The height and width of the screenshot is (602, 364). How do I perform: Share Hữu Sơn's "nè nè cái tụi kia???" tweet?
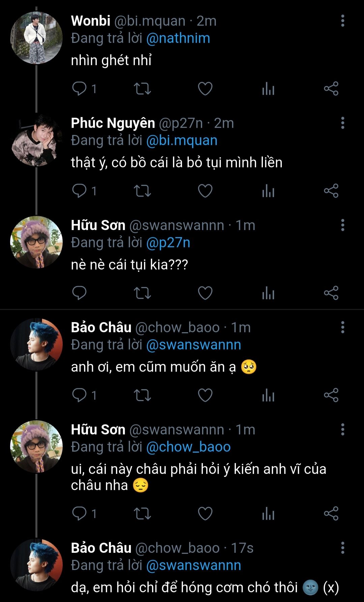pyautogui.click(x=331, y=293)
